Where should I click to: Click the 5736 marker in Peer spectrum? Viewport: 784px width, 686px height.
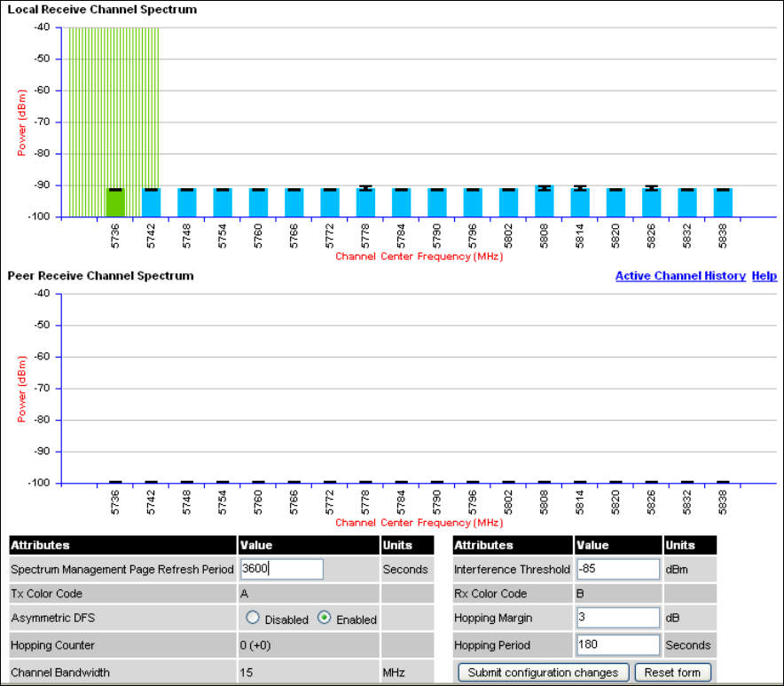115,483
